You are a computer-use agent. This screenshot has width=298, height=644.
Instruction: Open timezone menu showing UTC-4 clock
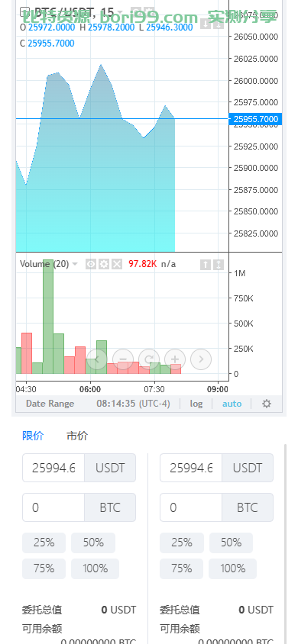(133, 404)
